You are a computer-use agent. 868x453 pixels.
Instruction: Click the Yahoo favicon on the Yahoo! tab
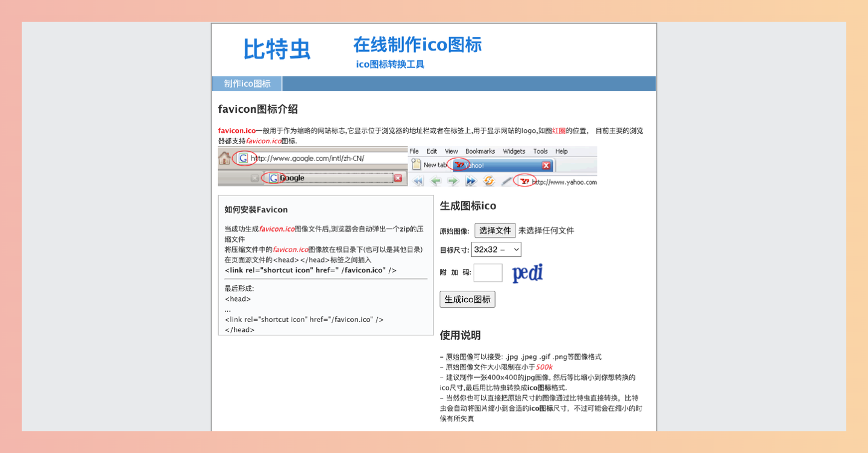[459, 164]
